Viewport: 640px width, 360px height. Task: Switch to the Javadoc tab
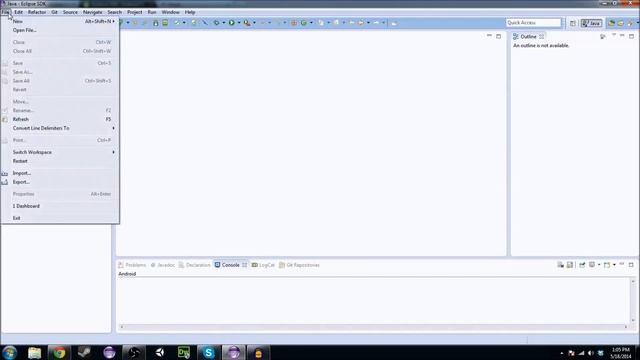click(163, 265)
